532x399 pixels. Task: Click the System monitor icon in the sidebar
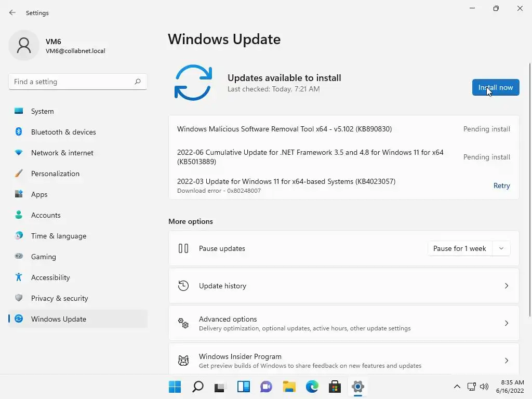click(19, 111)
